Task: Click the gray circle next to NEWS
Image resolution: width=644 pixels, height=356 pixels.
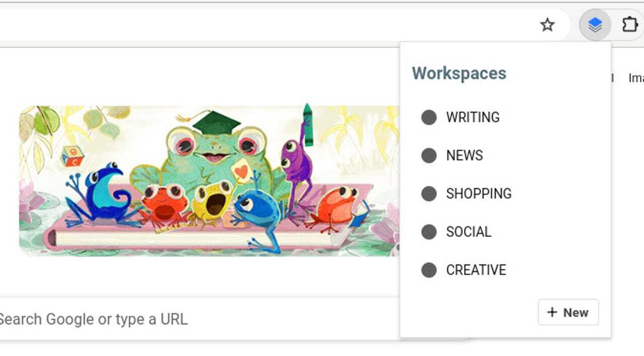Action: [x=429, y=155]
